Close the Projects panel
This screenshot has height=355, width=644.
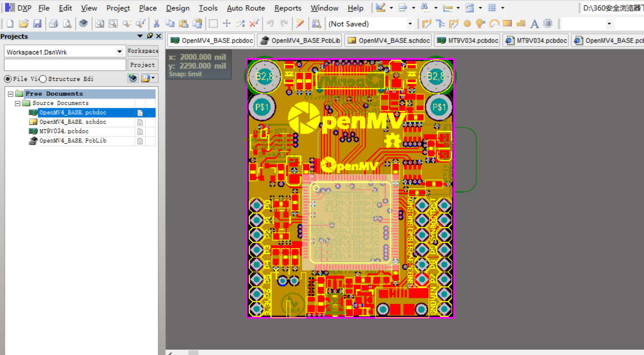click(x=159, y=36)
